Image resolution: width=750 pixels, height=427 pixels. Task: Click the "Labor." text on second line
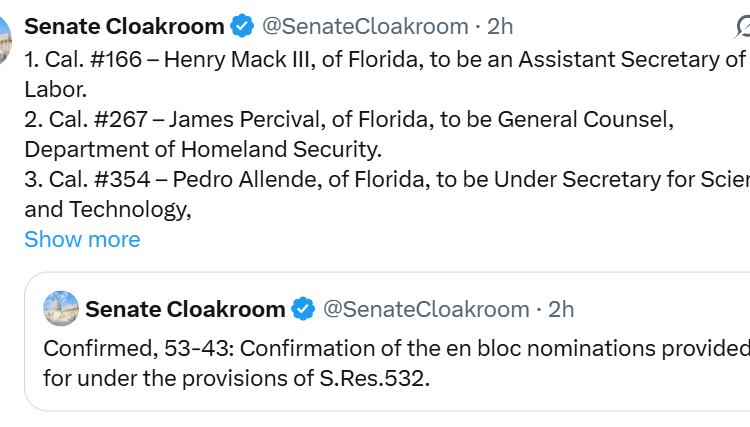(56, 89)
